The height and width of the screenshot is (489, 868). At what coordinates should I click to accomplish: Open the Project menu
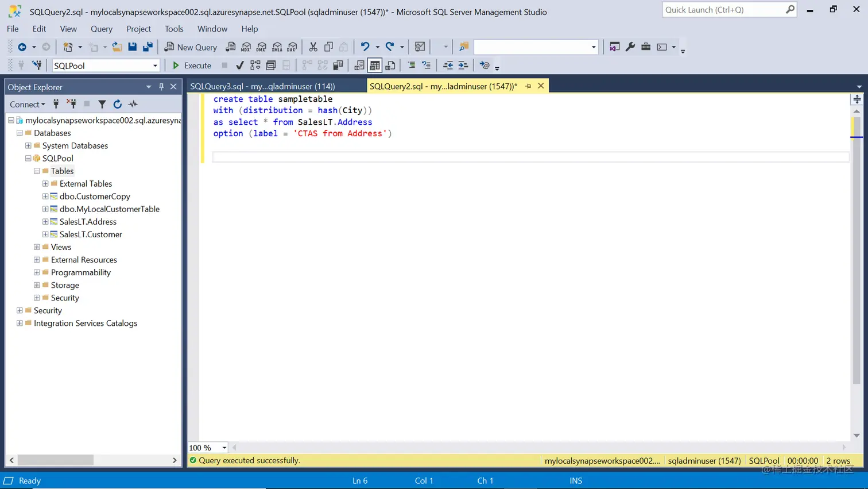click(138, 29)
